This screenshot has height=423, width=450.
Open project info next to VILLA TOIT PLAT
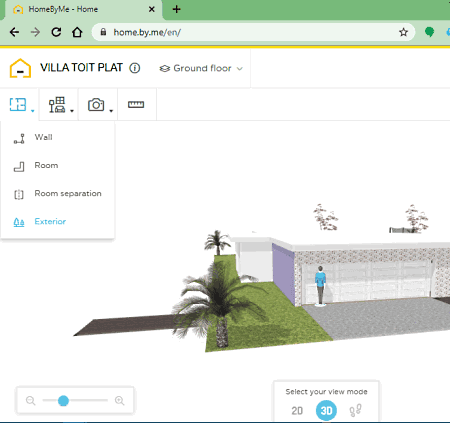click(x=135, y=68)
